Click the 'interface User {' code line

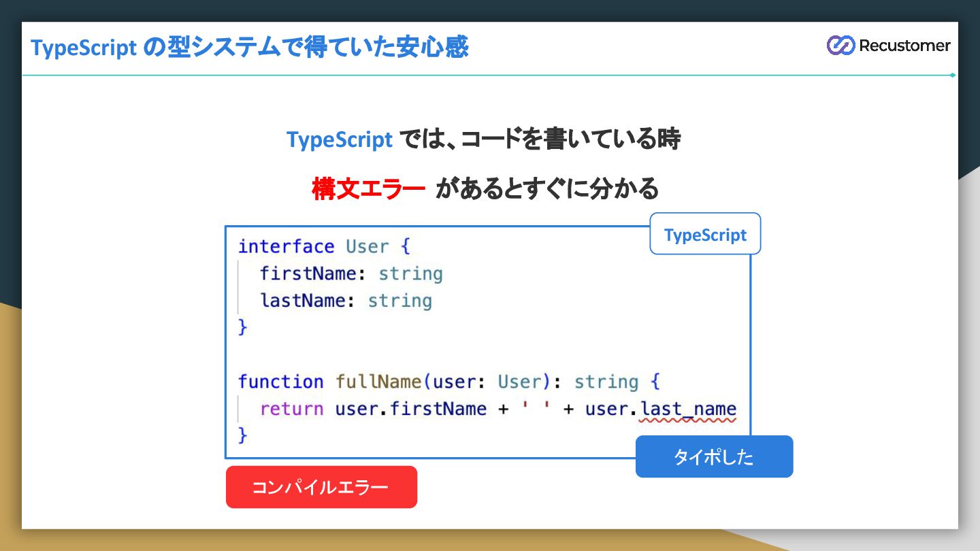pos(324,246)
